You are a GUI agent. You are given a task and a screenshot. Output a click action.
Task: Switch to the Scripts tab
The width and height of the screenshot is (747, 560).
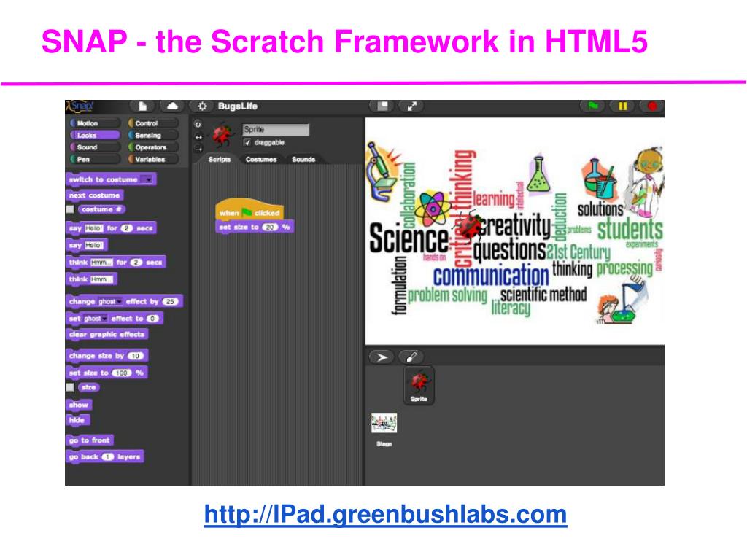coord(219,159)
